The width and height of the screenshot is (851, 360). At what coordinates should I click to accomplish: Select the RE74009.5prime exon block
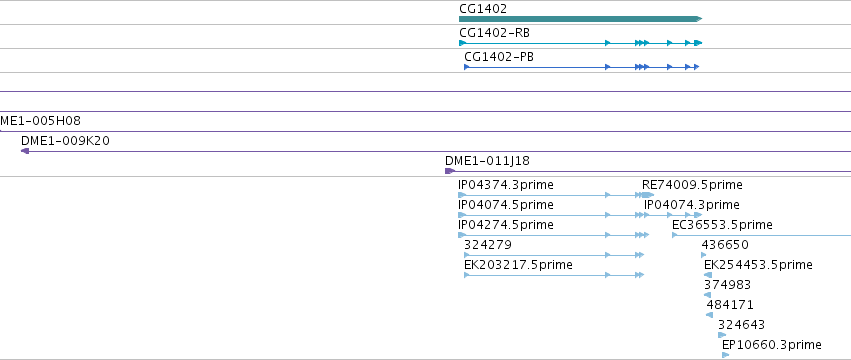[x=648, y=195]
